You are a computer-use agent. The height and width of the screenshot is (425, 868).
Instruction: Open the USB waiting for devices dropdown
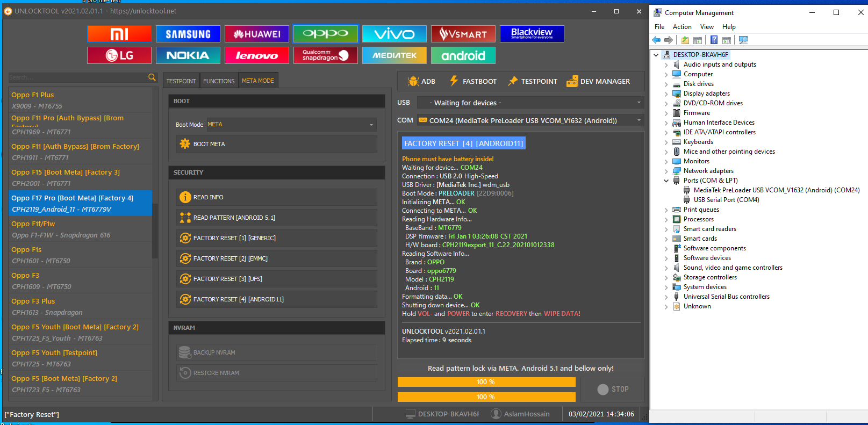click(x=530, y=103)
